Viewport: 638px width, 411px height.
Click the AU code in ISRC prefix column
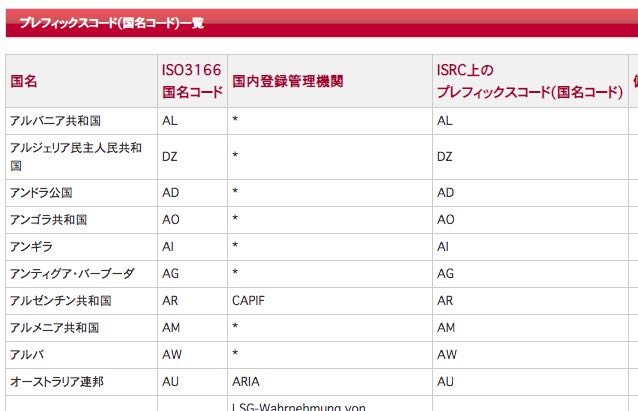[446, 382]
